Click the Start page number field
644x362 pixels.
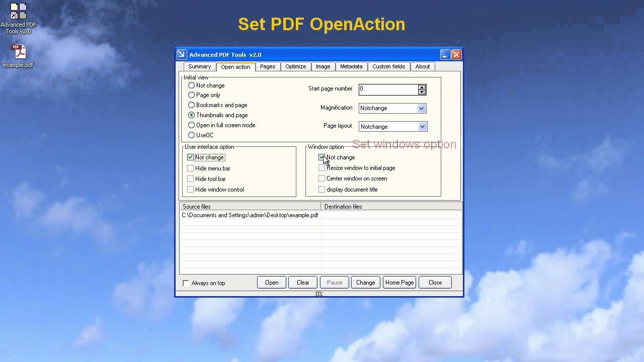(x=388, y=89)
